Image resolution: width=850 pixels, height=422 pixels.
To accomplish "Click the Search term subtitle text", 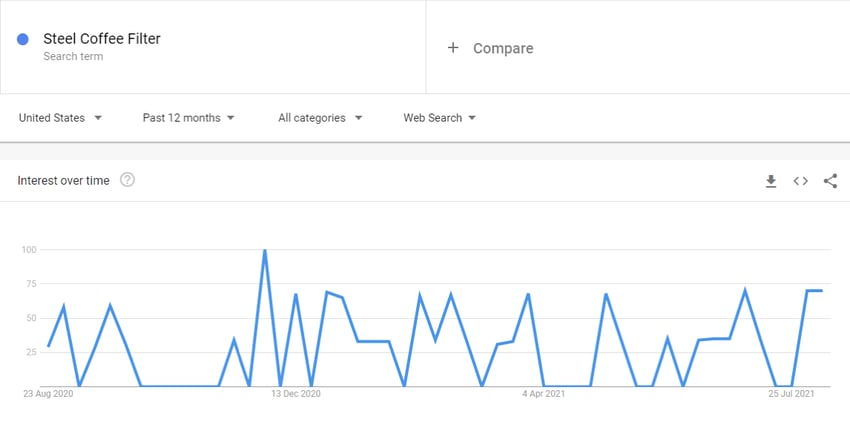I will point(73,56).
